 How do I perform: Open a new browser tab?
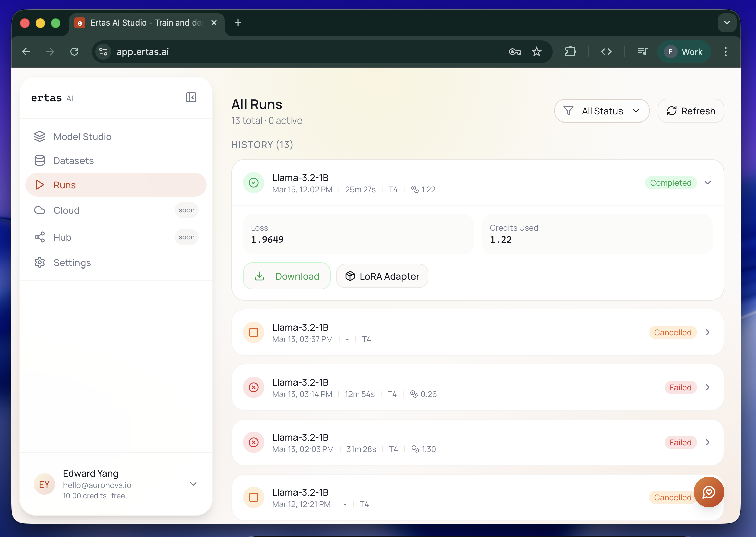tap(238, 23)
